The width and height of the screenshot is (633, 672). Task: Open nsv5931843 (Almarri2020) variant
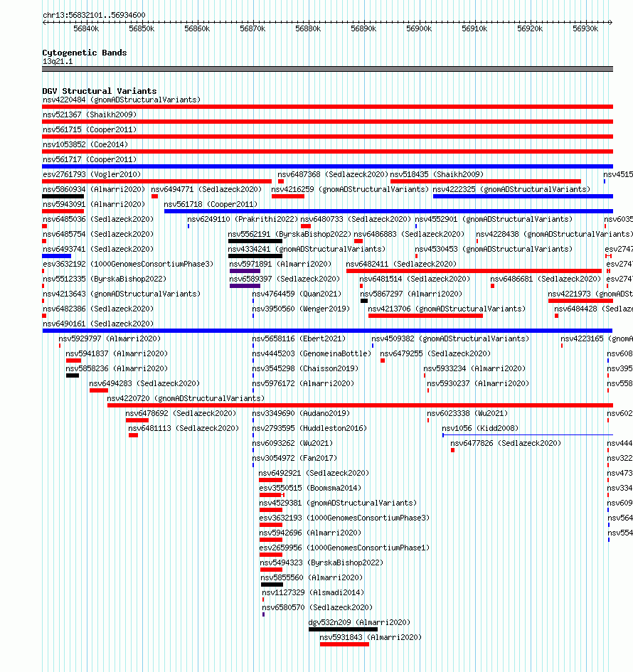click(x=371, y=637)
